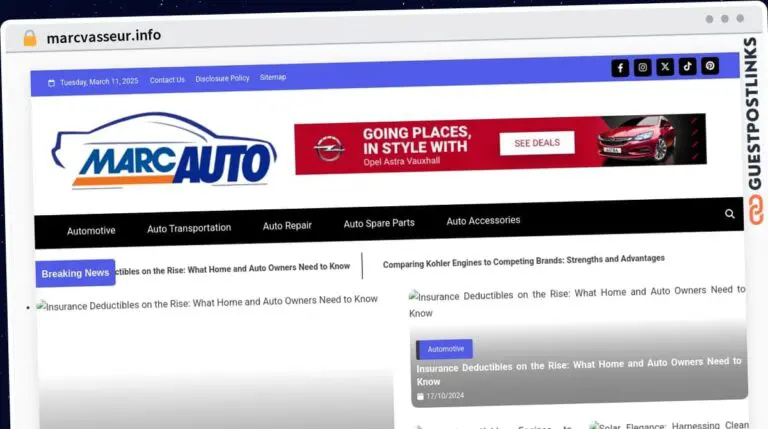Open Auto Spare Parts category
The image size is (768, 429).
point(379,223)
